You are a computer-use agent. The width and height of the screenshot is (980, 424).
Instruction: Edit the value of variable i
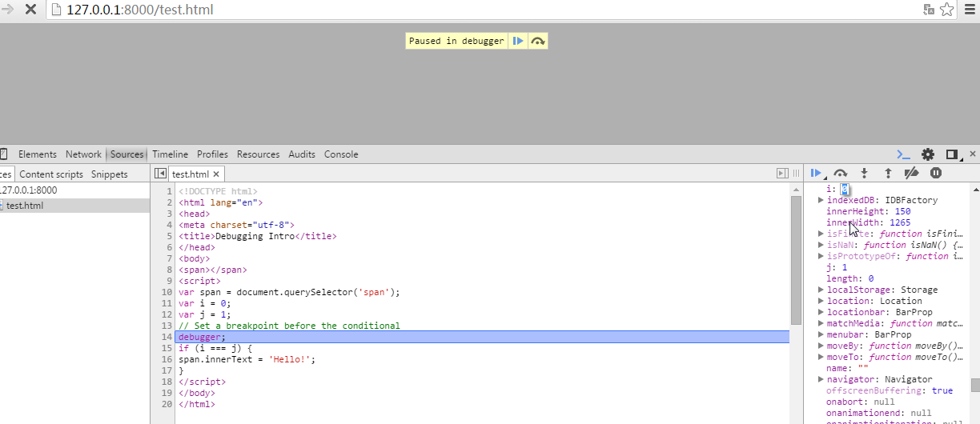[844, 189]
